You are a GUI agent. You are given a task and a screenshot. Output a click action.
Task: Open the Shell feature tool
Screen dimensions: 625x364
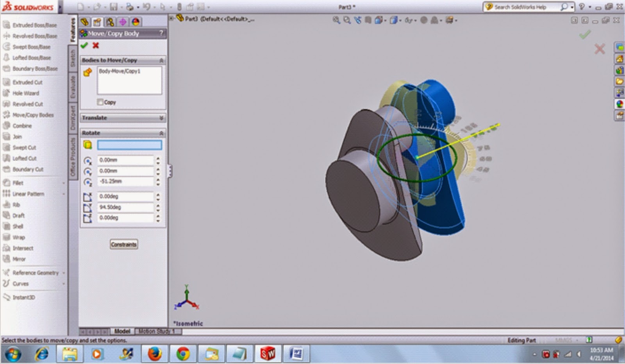tap(17, 226)
